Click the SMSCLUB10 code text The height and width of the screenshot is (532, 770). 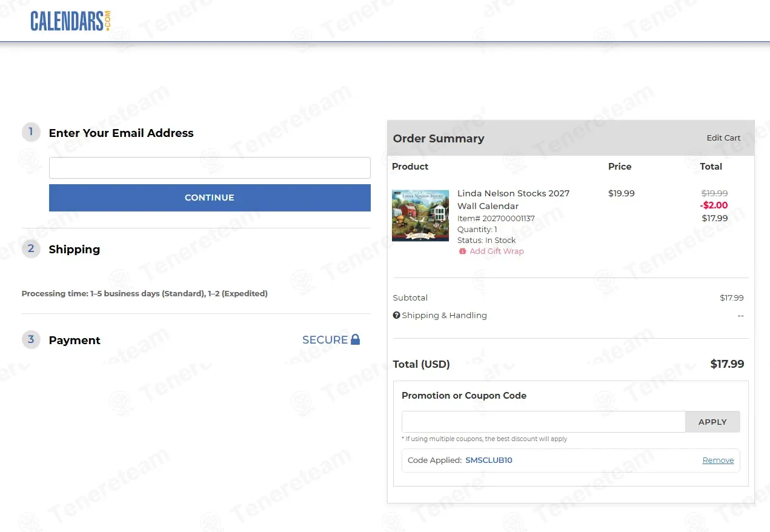pyautogui.click(x=489, y=461)
